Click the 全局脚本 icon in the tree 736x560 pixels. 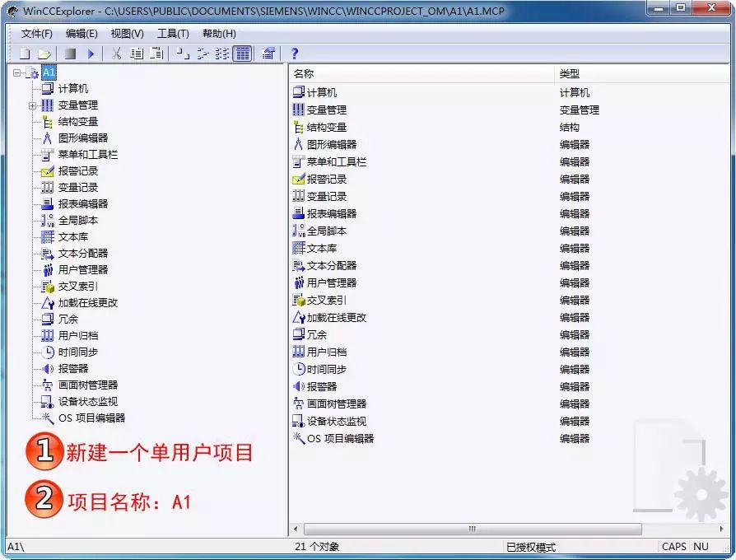pyautogui.click(x=48, y=221)
